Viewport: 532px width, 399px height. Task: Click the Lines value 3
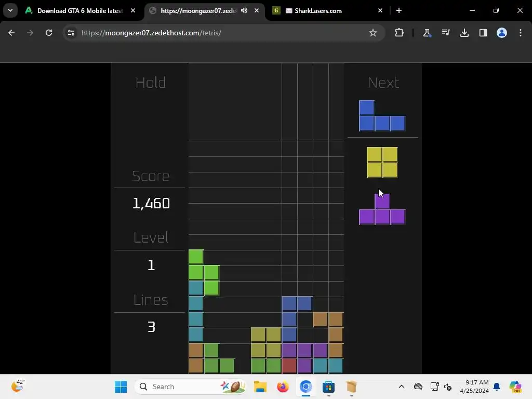click(x=151, y=327)
